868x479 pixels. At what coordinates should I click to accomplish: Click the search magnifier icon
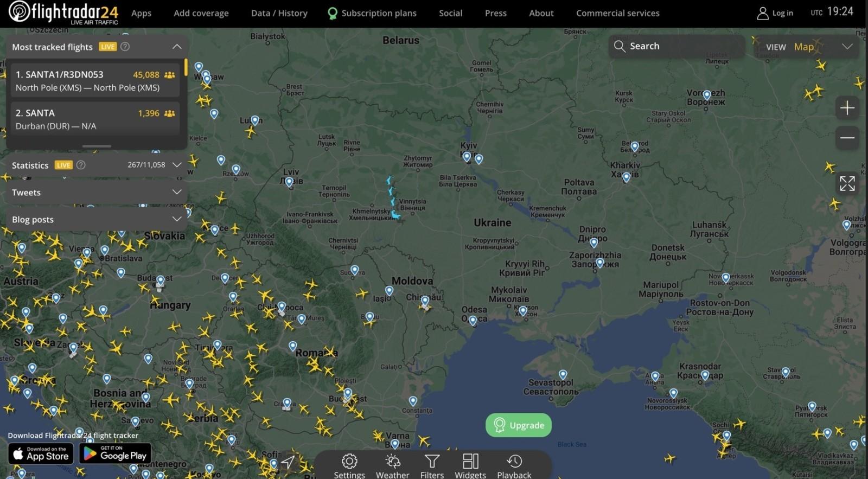[619, 46]
